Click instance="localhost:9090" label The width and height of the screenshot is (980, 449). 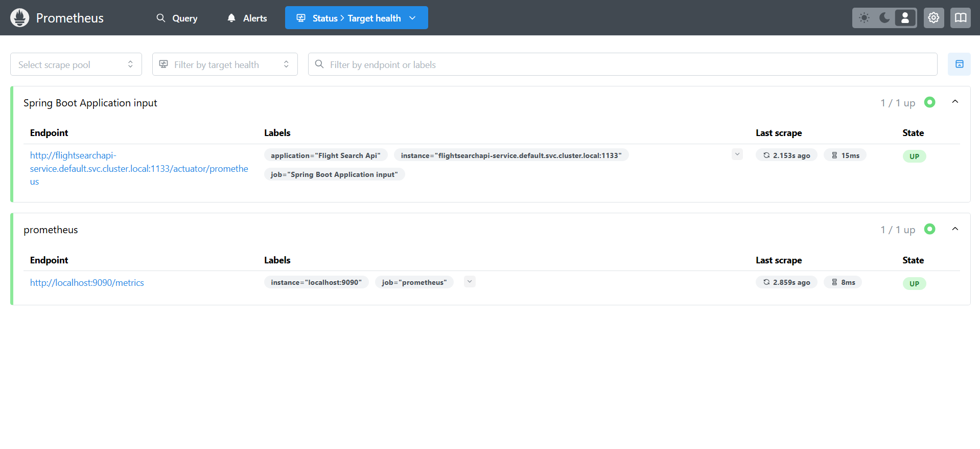[x=316, y=282]
